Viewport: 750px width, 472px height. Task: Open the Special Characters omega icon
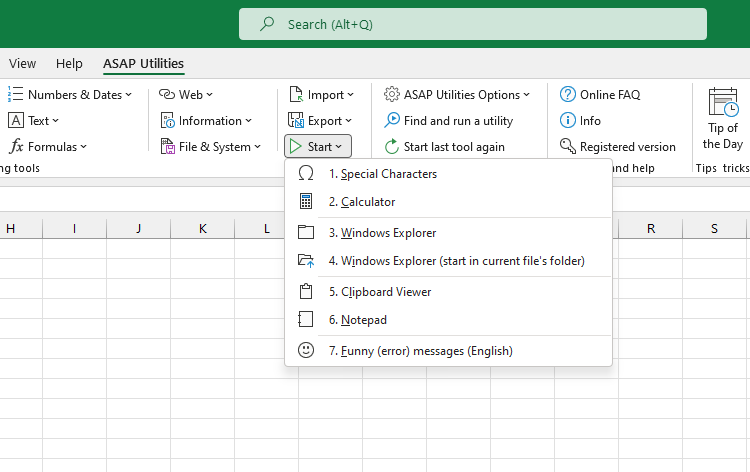click(306, 174)
